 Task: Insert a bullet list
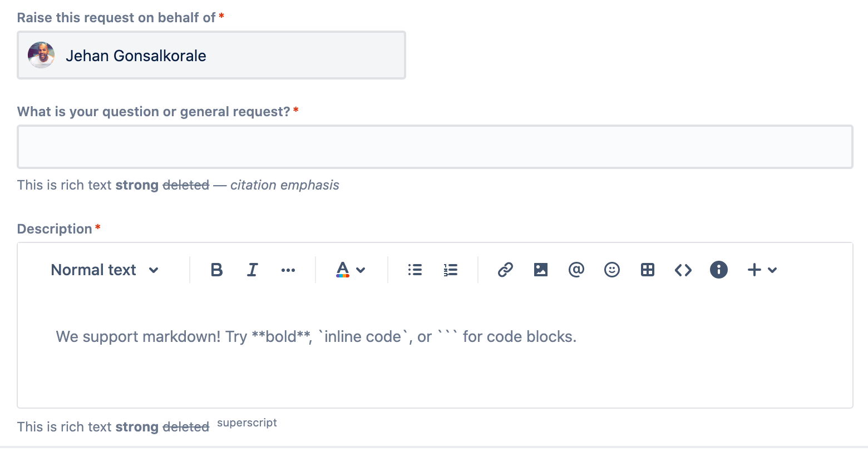click(415, 270)
